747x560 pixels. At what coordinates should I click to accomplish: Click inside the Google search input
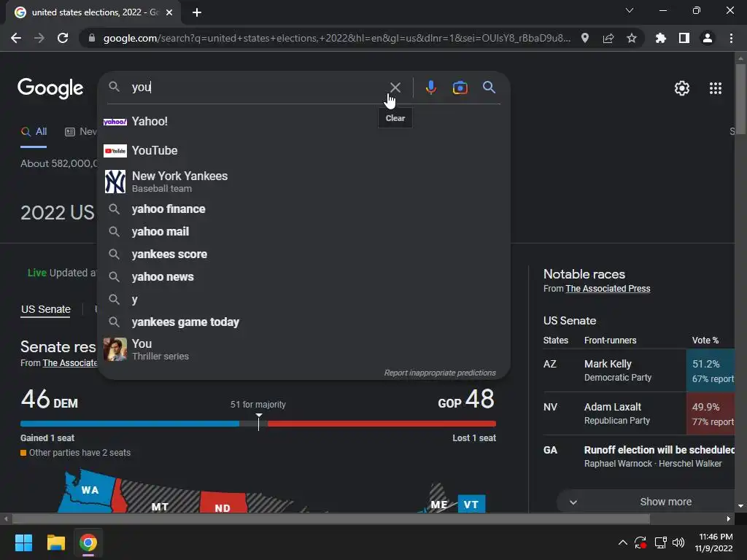258,87
